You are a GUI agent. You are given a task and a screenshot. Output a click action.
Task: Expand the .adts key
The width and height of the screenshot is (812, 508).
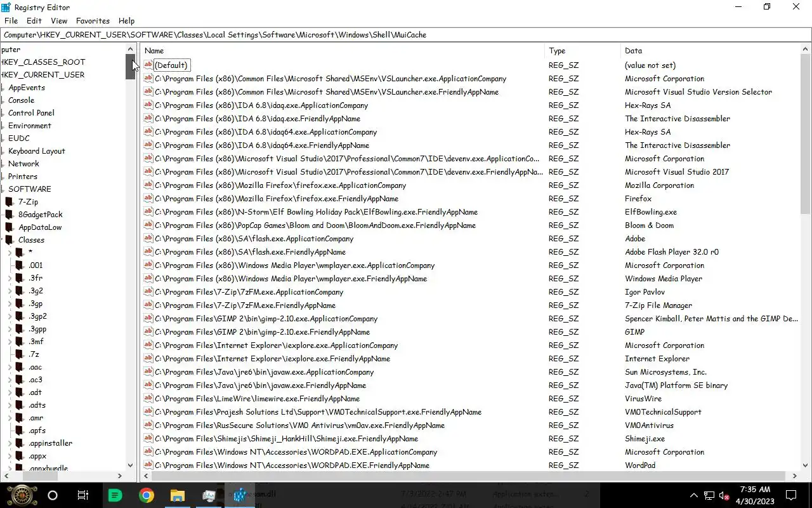(10, 404)
